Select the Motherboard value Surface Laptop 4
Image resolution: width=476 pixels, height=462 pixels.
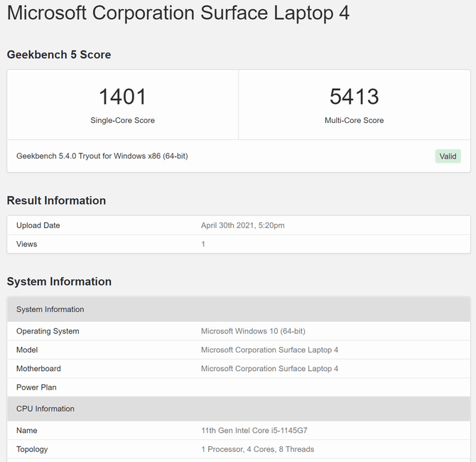269,369
